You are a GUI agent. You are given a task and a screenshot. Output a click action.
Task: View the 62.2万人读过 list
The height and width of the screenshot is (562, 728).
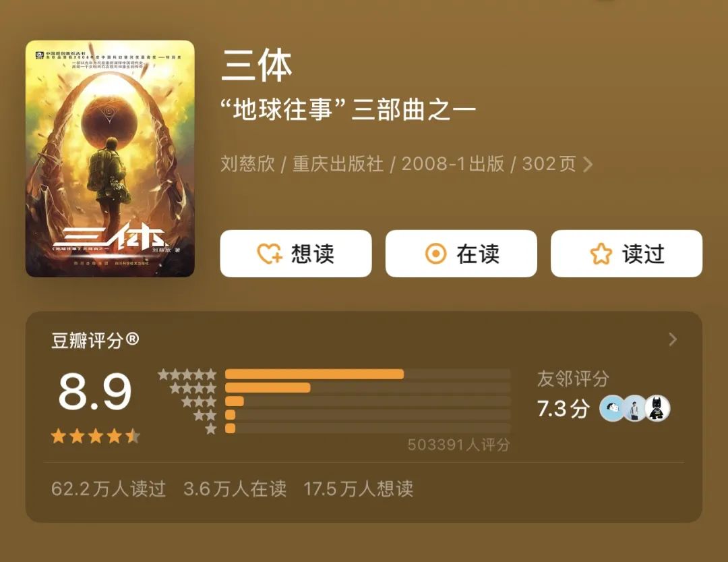pos(108,488)
